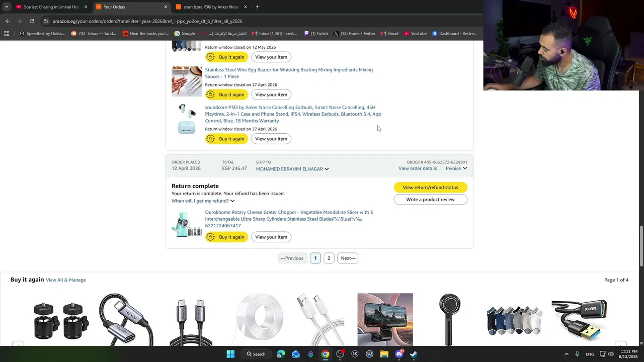Show hidden system tray icons
The width and height of the screenshot is (644, 362).
(x=566, y=354)
